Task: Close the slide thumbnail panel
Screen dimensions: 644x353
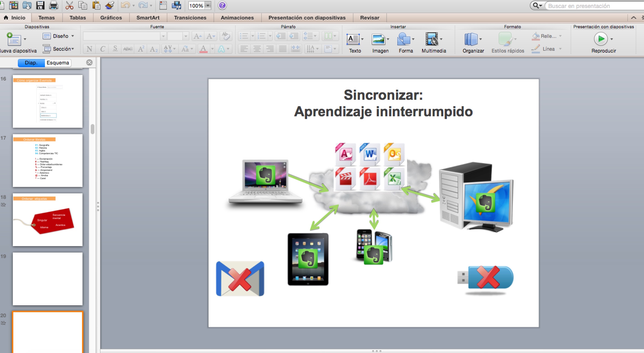Action: [89, 63]
